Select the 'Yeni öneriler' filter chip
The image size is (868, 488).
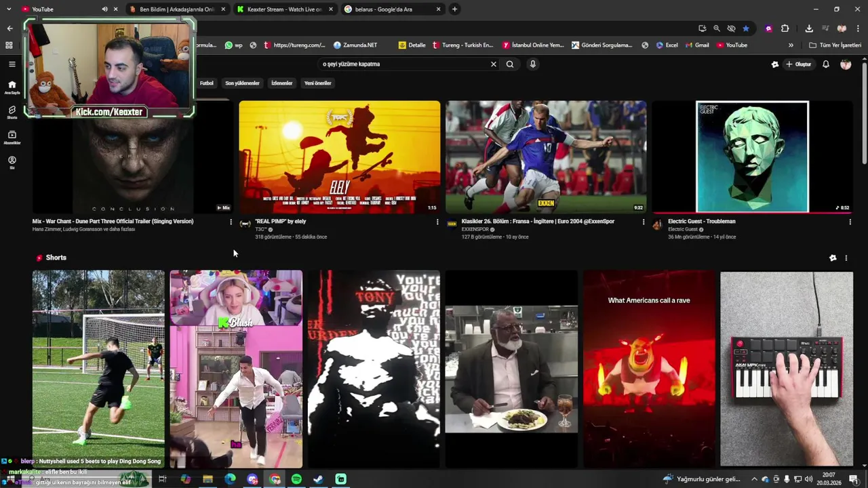(x=317, y=83)
